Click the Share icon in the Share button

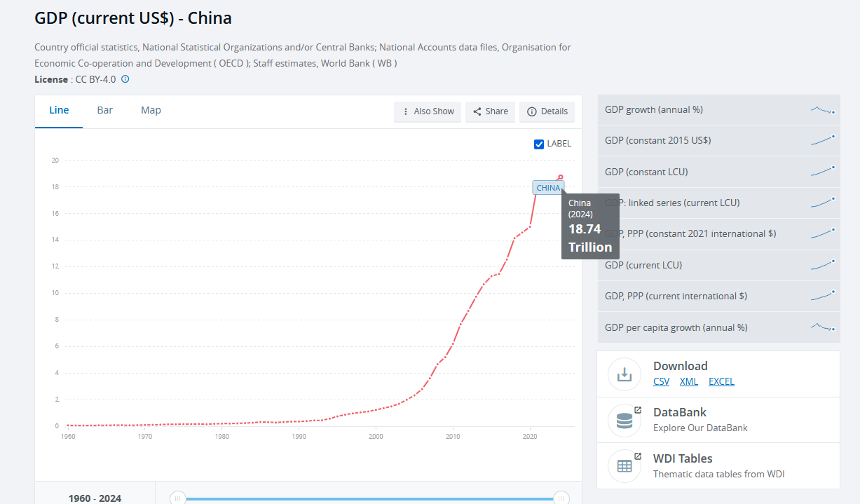tap(477, 111)
